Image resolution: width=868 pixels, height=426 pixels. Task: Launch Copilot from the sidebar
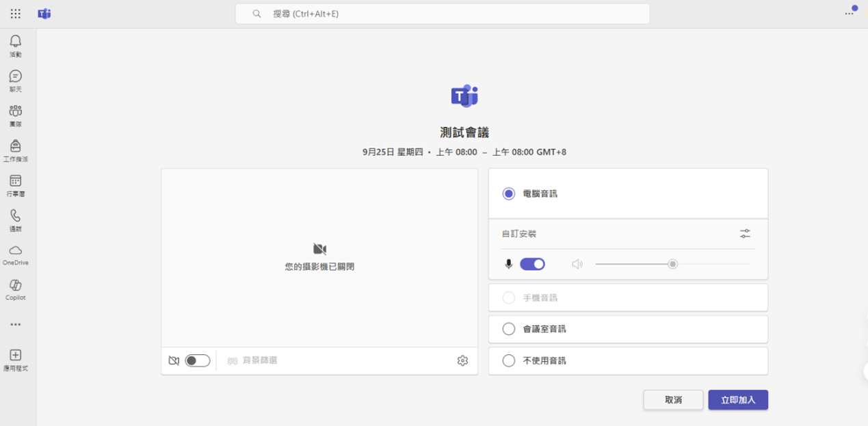[15, 286]
